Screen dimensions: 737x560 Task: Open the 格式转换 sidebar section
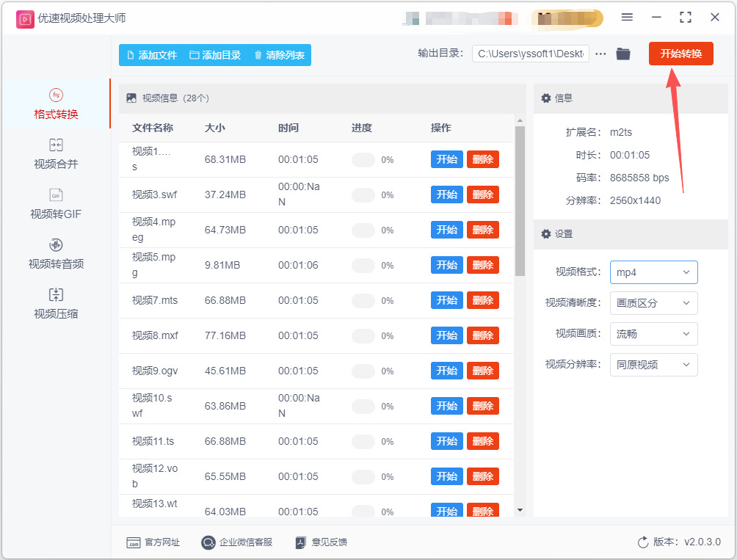click(x=56, y=103)
